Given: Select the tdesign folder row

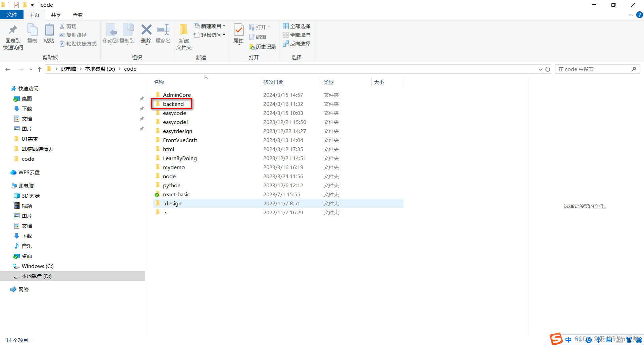Looking at the screenshot, I should [278, 203].
